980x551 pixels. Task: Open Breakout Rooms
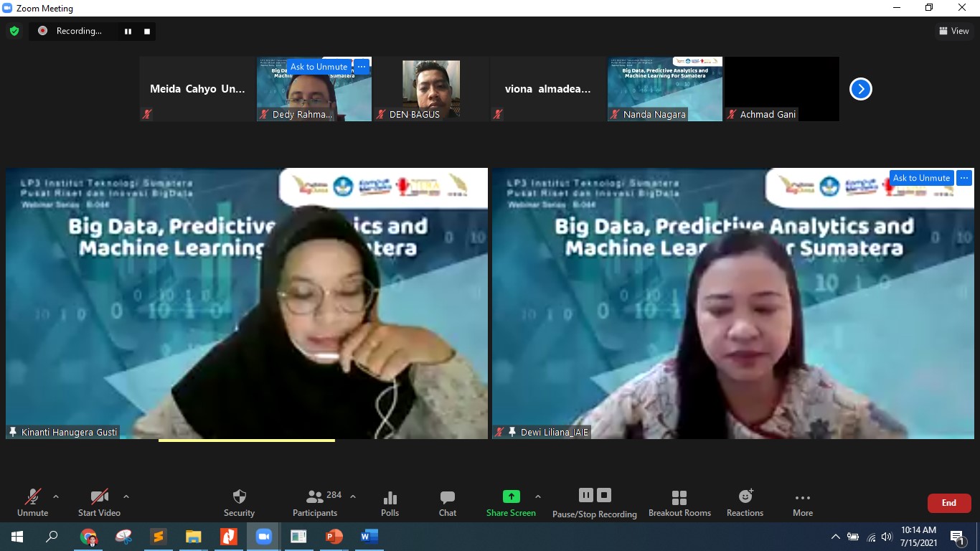click(679, 503)
